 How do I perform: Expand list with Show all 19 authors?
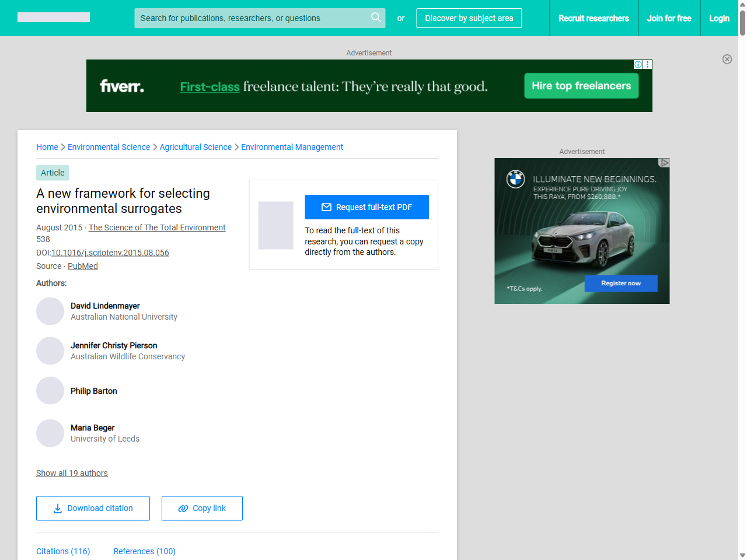tap(72, 473)
